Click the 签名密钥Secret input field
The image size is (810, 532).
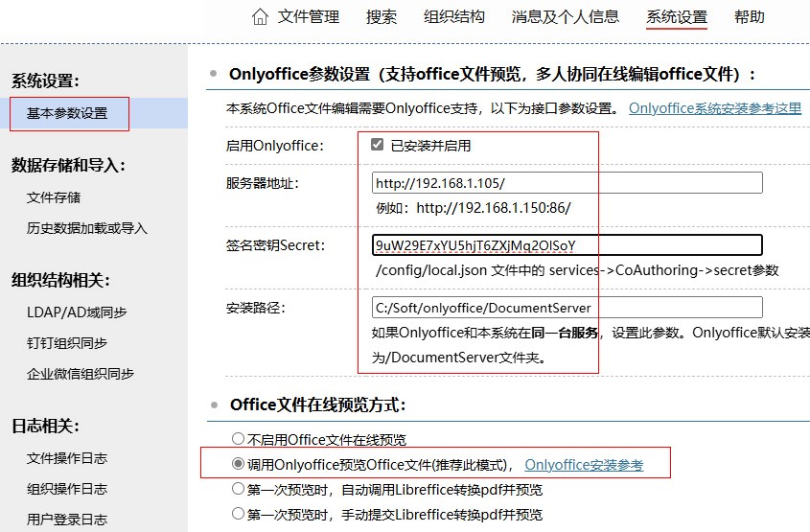click(567, 245)
